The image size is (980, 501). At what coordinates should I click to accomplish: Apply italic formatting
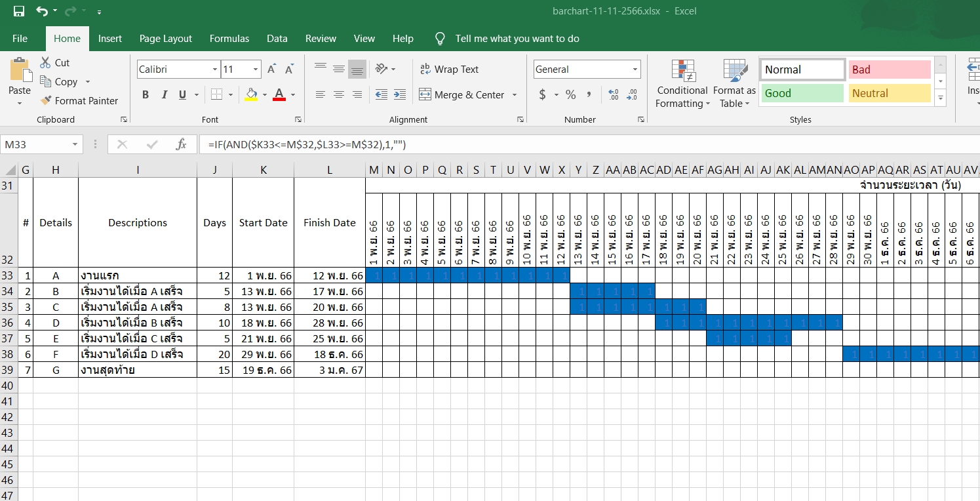164,94
